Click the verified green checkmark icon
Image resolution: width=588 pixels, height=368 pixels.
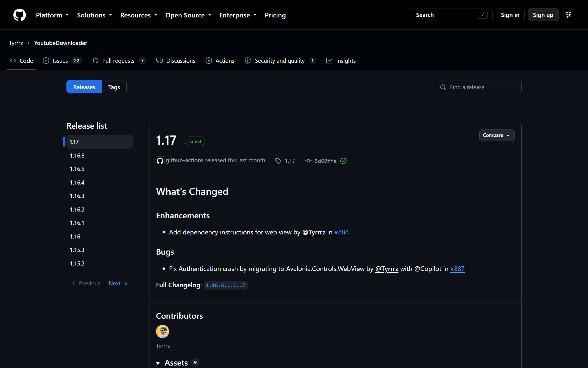pyautogui.click(x=343, y=161)
